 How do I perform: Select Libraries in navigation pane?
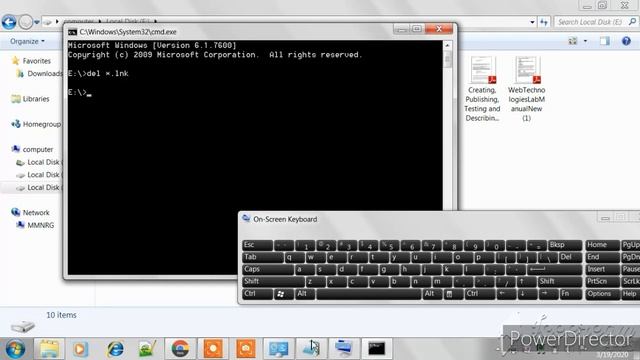click(x=31, y=99)
